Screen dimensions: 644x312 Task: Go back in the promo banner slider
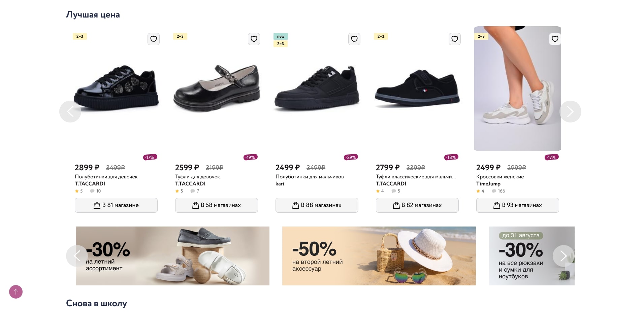tap(77, 256)
